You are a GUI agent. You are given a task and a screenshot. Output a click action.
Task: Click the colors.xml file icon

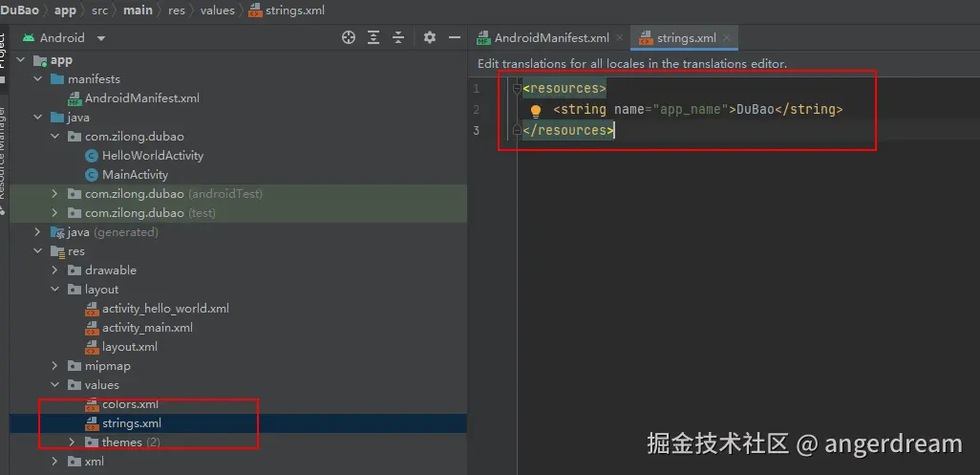[x=92, y=404]
